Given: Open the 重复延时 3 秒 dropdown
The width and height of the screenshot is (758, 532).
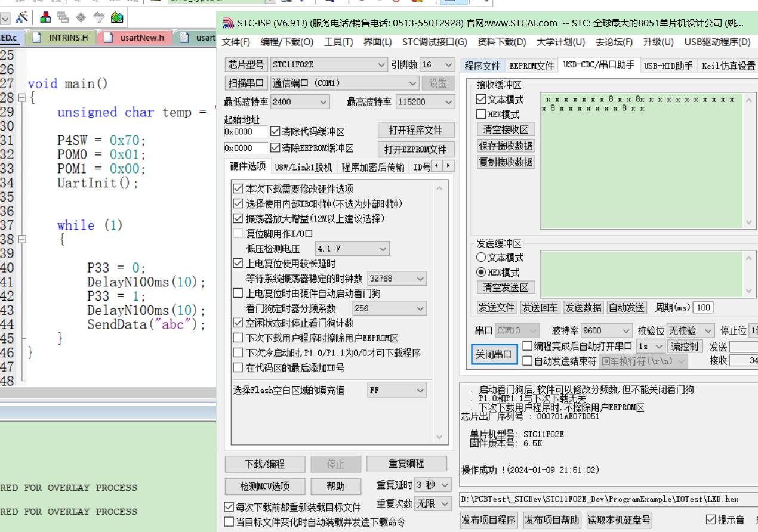Looking at the screenshot, I should 433,485.
